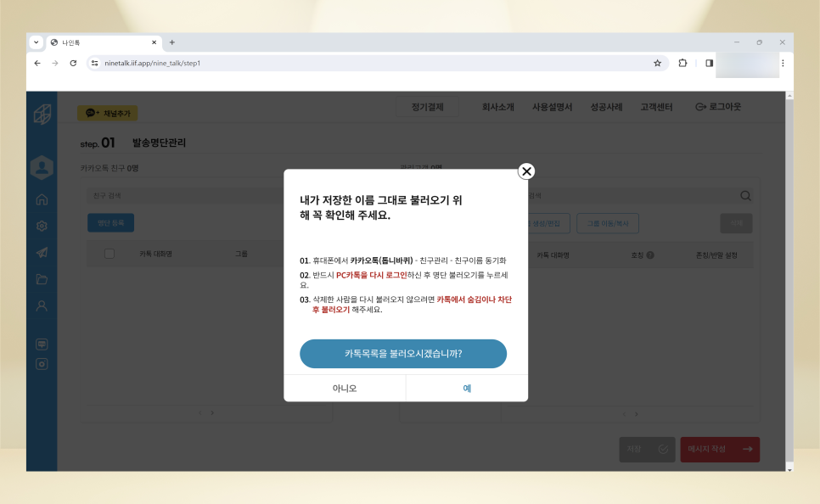Image resolution: width=820 pixels, height=504 pixels.
Task: Open Chrome three-dot menu
Action: [783, 64]
